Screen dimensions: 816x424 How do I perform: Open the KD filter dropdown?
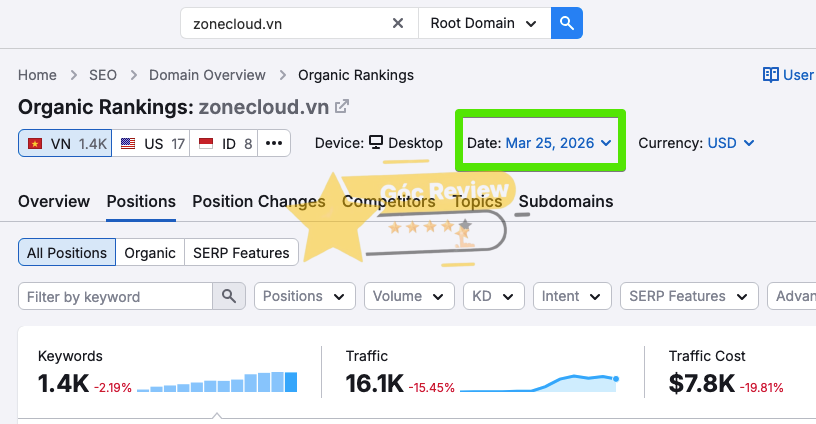[x=493, y=297]
